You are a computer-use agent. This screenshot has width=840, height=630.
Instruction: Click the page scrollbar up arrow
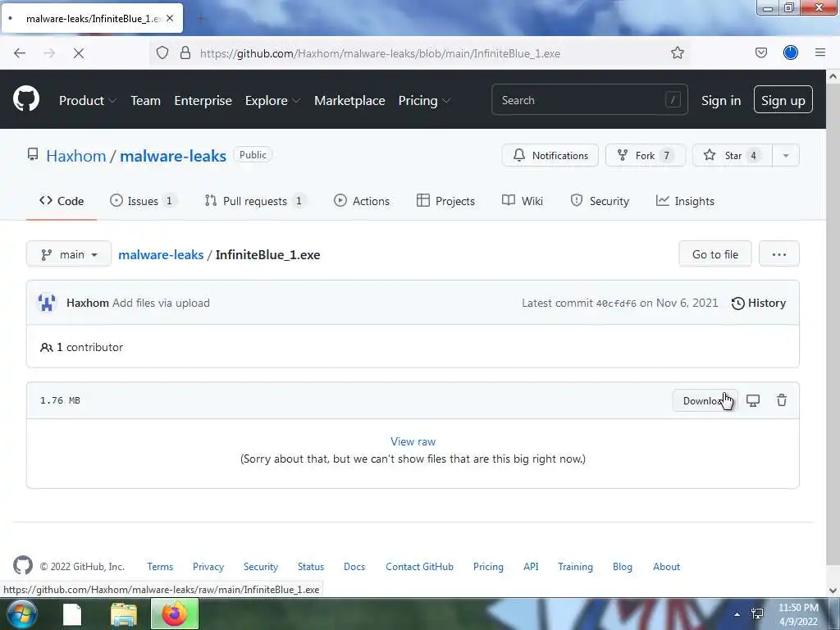(x=833, y=76)
